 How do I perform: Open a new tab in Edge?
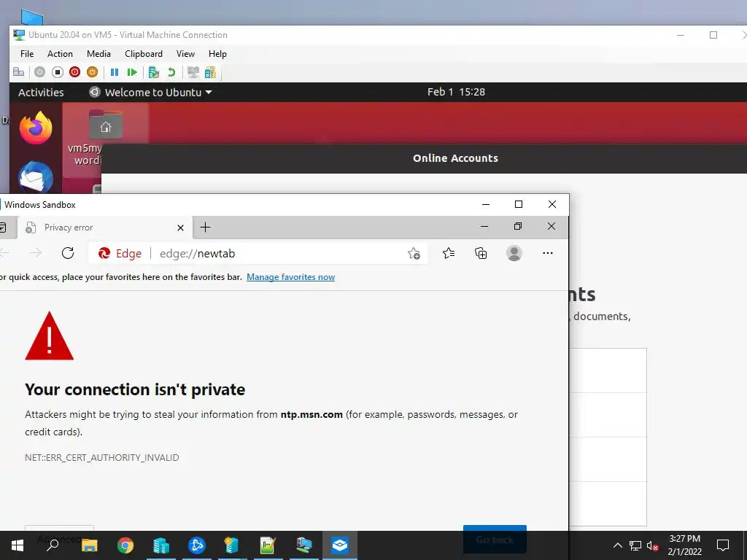[x=205, y=227]
